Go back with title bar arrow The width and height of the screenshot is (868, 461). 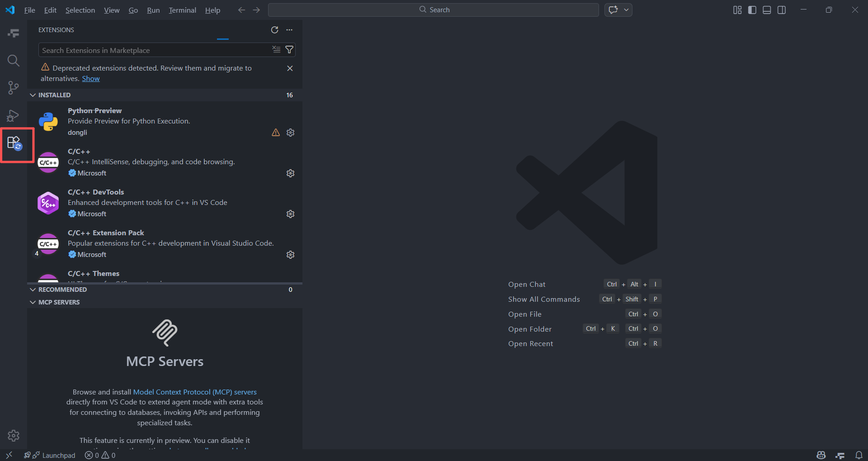[x=241, y=10]
